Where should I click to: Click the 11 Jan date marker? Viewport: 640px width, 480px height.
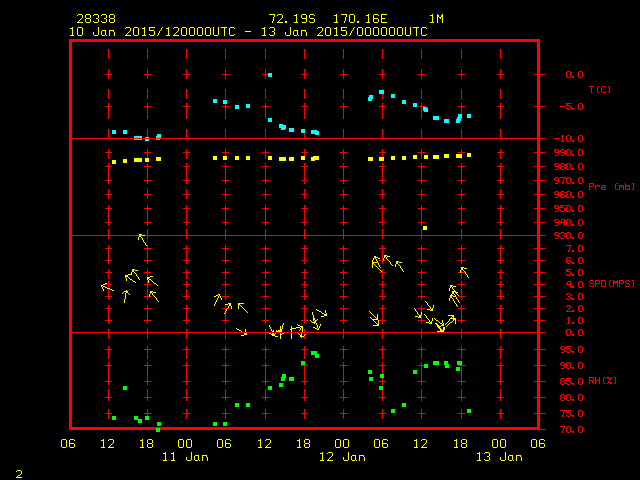(185, 457)
